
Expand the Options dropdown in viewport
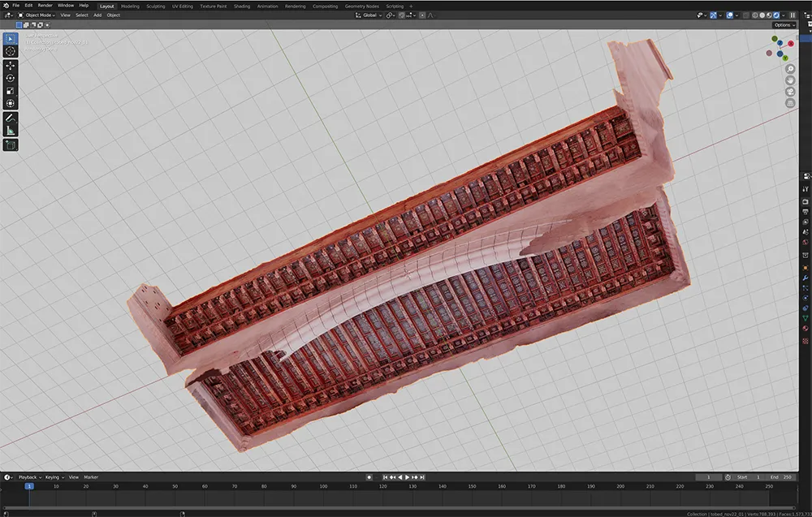[783, 25]
